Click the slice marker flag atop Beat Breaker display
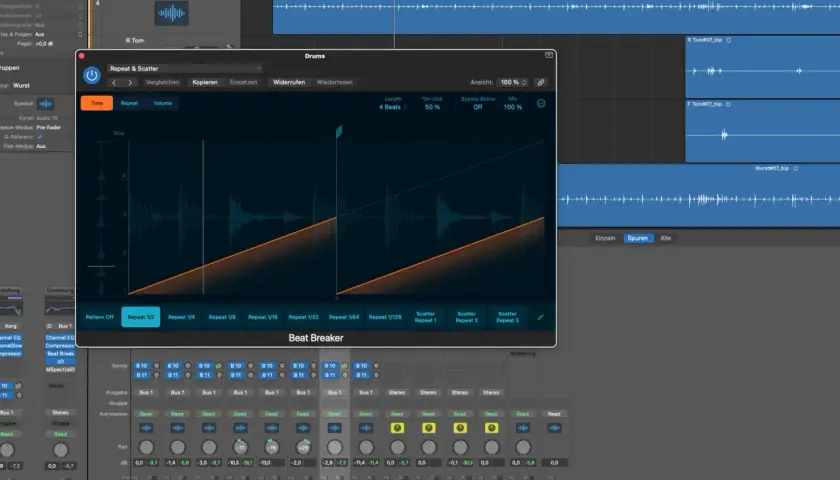 [x=339, y=131]
